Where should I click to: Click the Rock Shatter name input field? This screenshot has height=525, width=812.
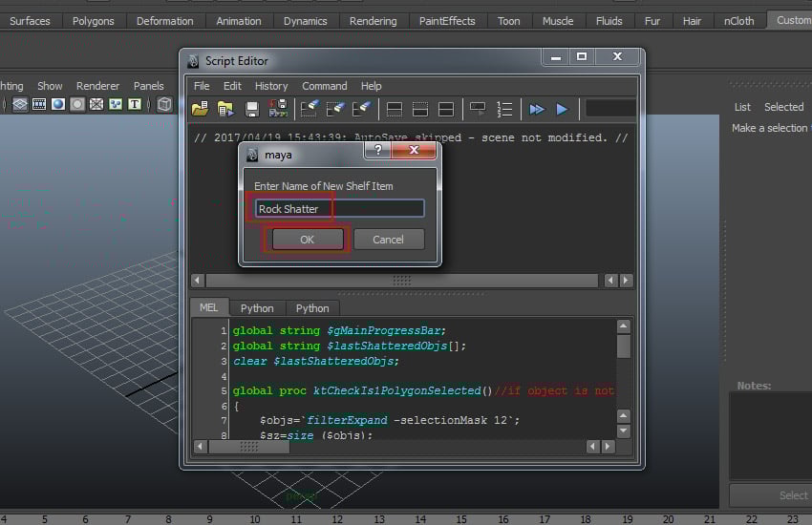tap(339, 208)
